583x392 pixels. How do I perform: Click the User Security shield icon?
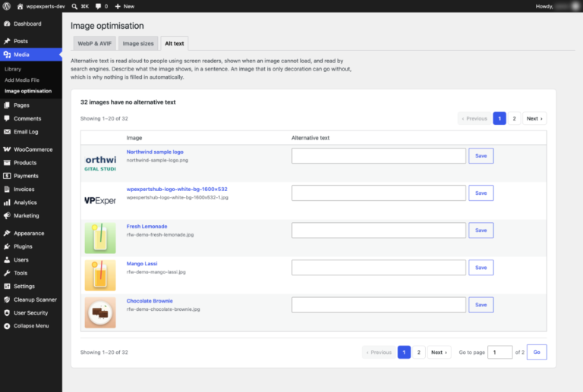[7, 313]
